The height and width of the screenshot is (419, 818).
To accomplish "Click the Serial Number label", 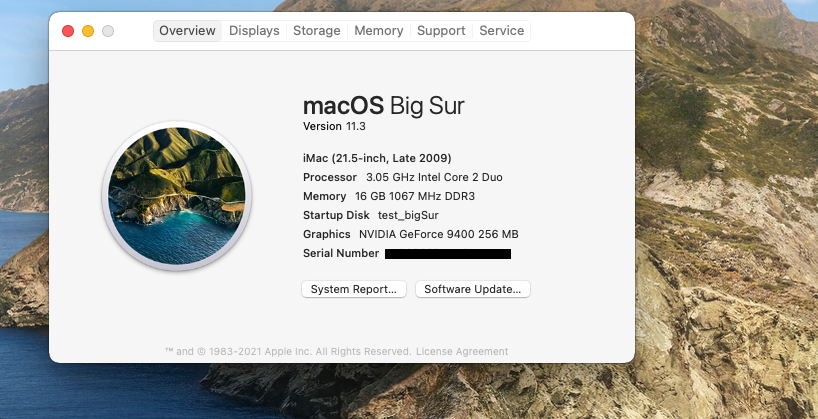I will coord(341,254).
